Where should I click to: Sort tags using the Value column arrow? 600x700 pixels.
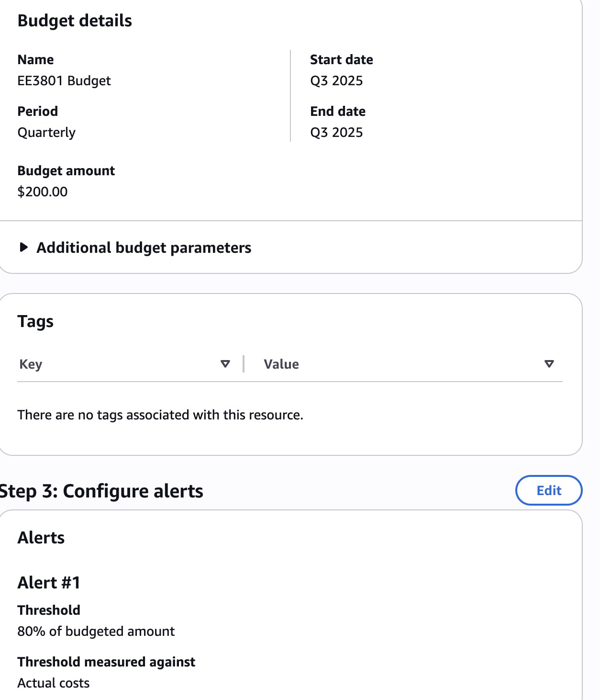(549, 364)
